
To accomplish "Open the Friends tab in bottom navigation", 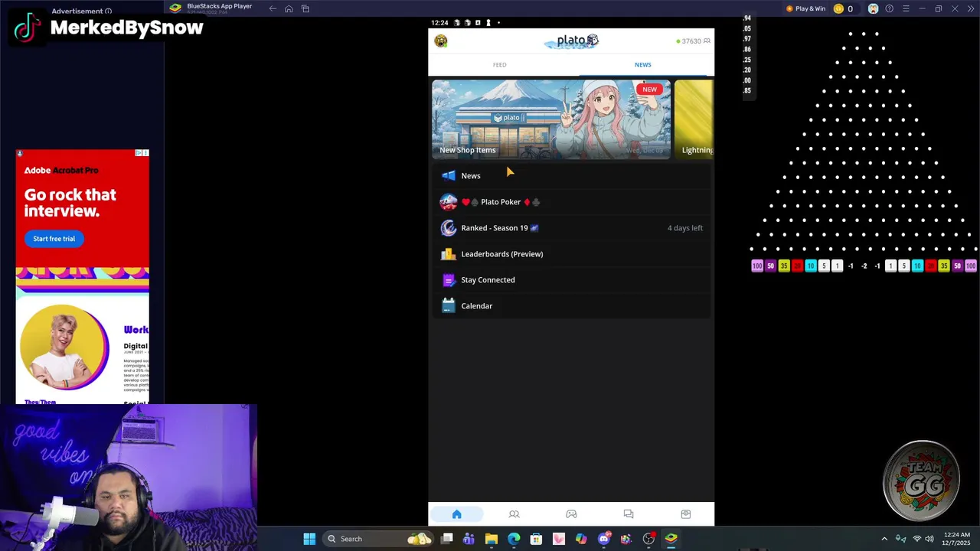I will coord(514,514).
